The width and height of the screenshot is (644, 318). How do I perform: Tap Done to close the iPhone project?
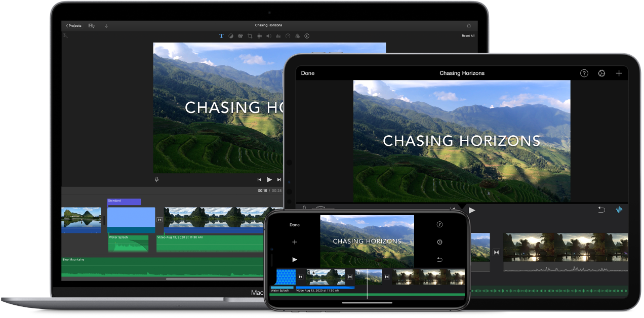294,225
